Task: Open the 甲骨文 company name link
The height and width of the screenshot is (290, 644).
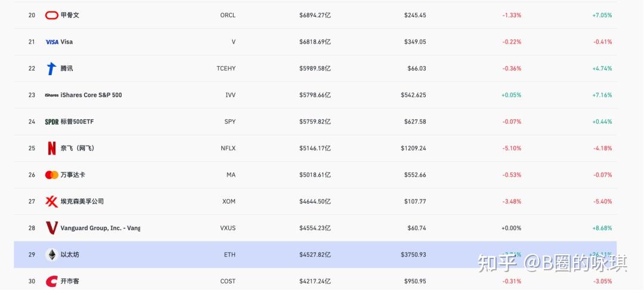Action: (70, 15)
